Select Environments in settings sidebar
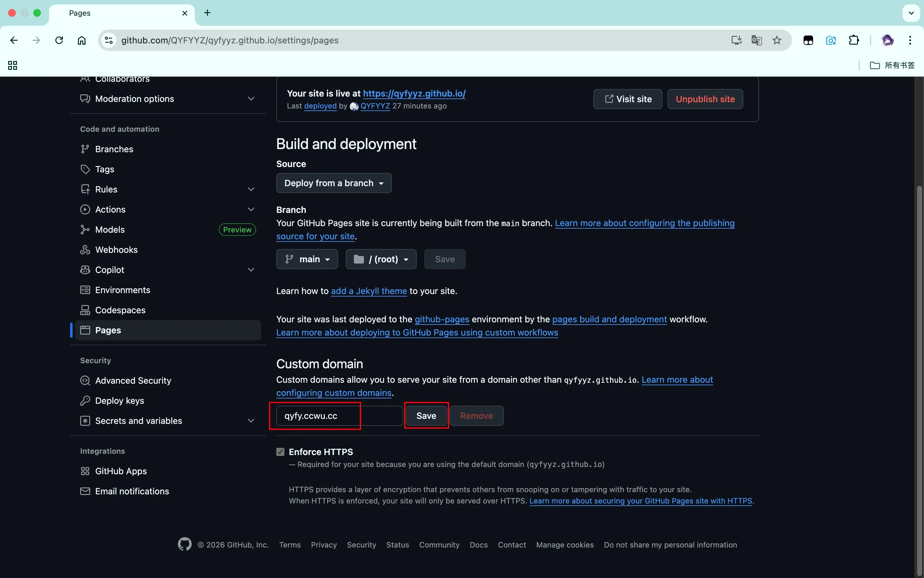Image resolution: width=924 pixels, height=578 pixels. tap(122, 290)
